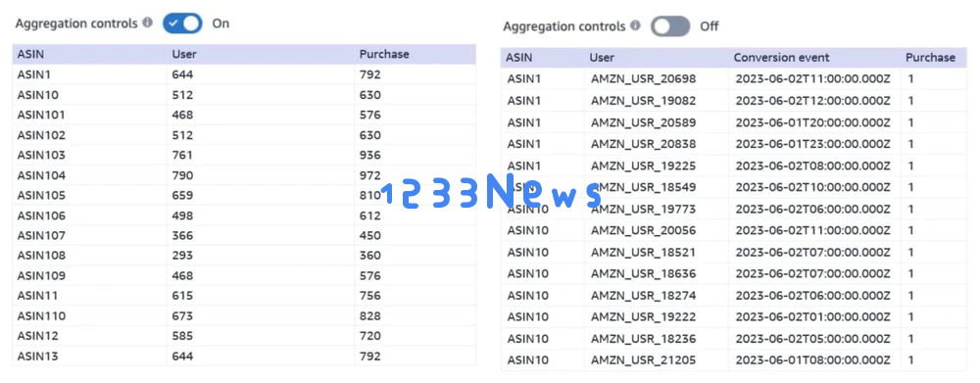This screenshot has height=383, width=980.
Task: Select user AMZN_USR_19225
Action: (x=643, y=166)
